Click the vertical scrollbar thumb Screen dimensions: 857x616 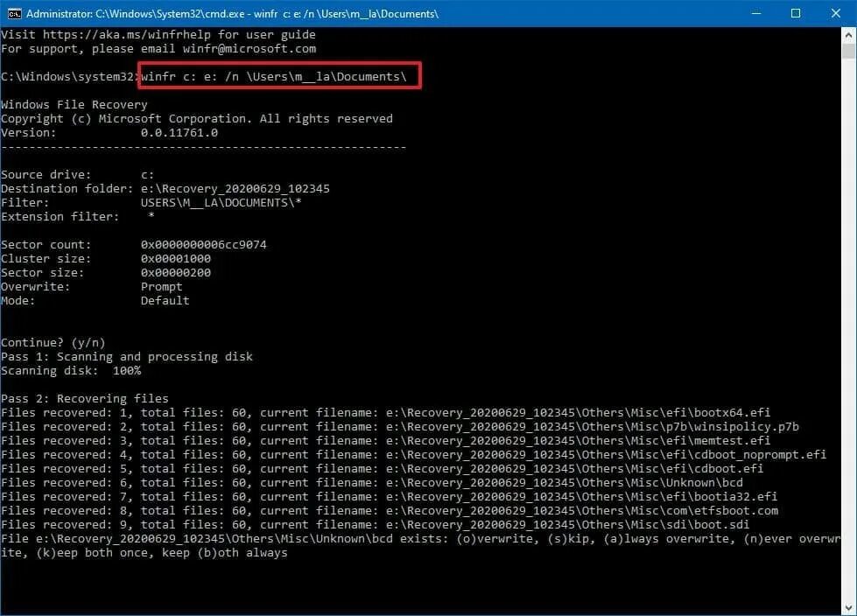[x=849, y=52]
